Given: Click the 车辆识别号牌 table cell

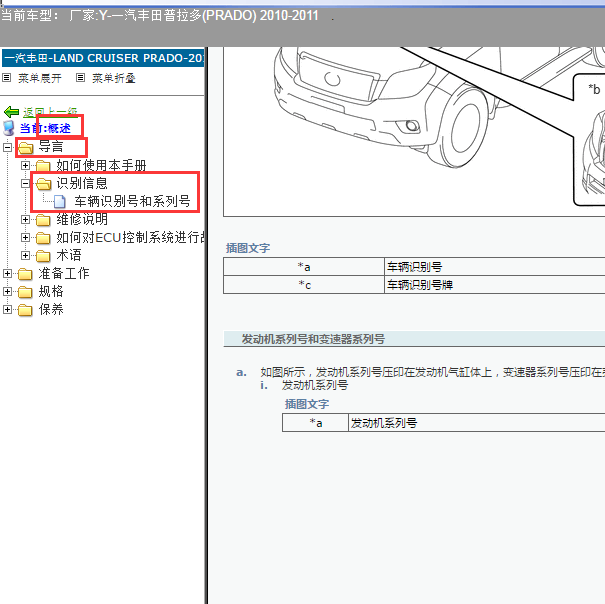Looking at the screenshot, I should click(495, 285).
